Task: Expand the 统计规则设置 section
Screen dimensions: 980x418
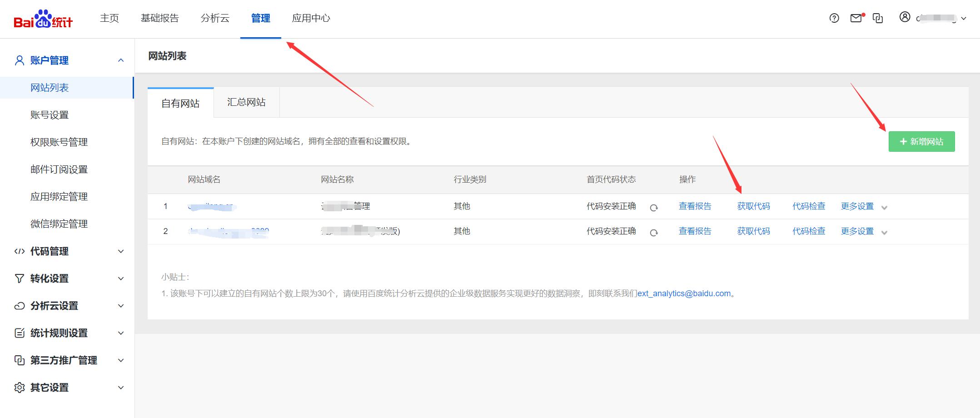Action: pos(120,333)
